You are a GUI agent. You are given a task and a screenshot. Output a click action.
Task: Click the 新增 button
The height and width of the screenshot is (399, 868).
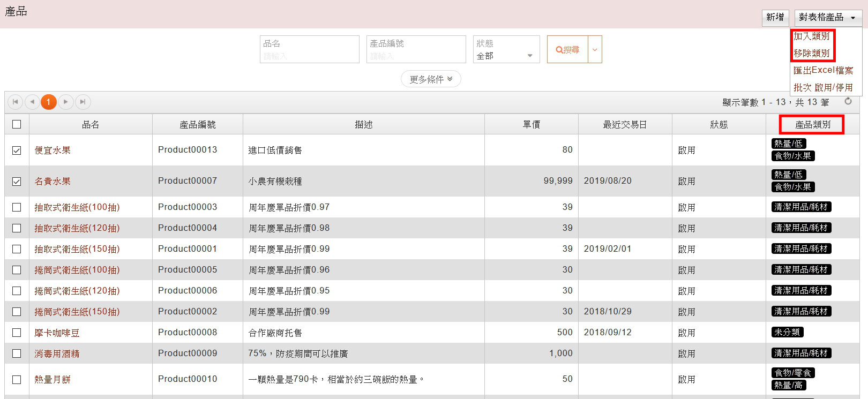pos(775,17)
